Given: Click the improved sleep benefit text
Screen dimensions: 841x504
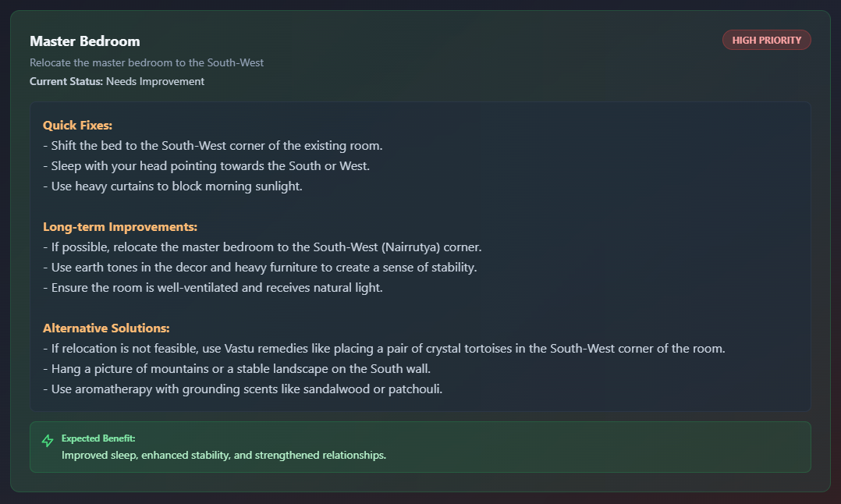Looking at the screenshot, I should (x=224, y=455).
